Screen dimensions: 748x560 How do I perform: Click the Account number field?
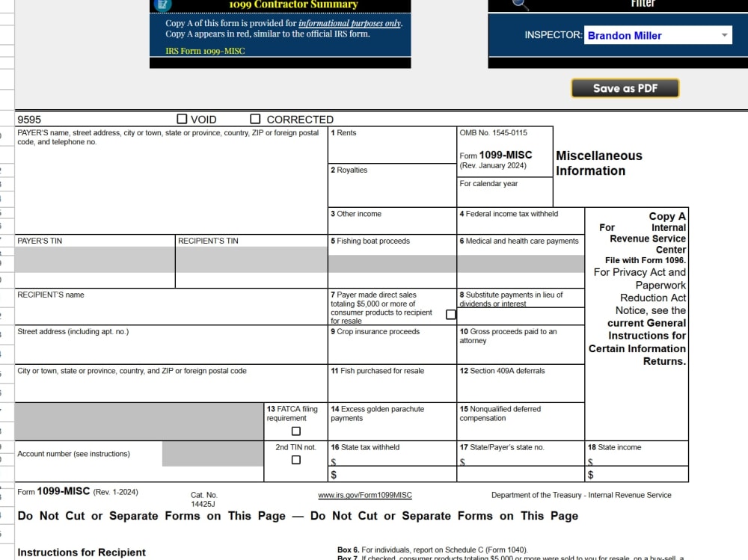139,461
